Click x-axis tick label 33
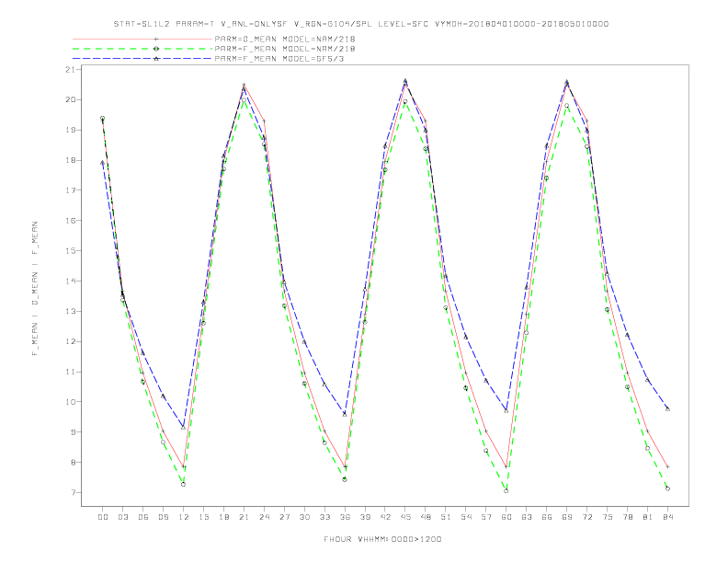Image resolution: width=728 pixels, height=563 pixels. coord(324,517)
